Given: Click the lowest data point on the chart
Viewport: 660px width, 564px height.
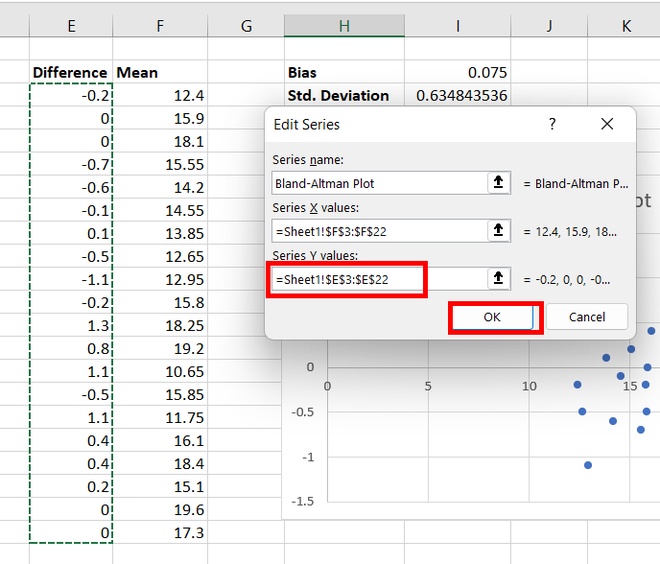Looking at the screenshot, I should (588, 465).
